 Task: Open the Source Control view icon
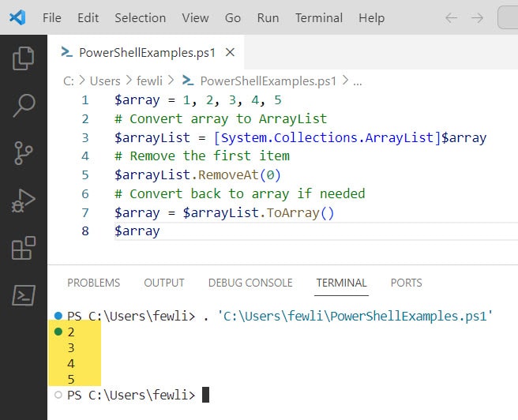click(23, 153)
